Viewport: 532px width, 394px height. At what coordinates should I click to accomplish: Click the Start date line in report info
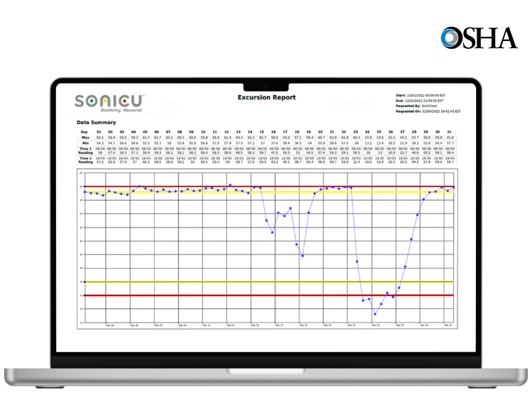coord(424,95)
